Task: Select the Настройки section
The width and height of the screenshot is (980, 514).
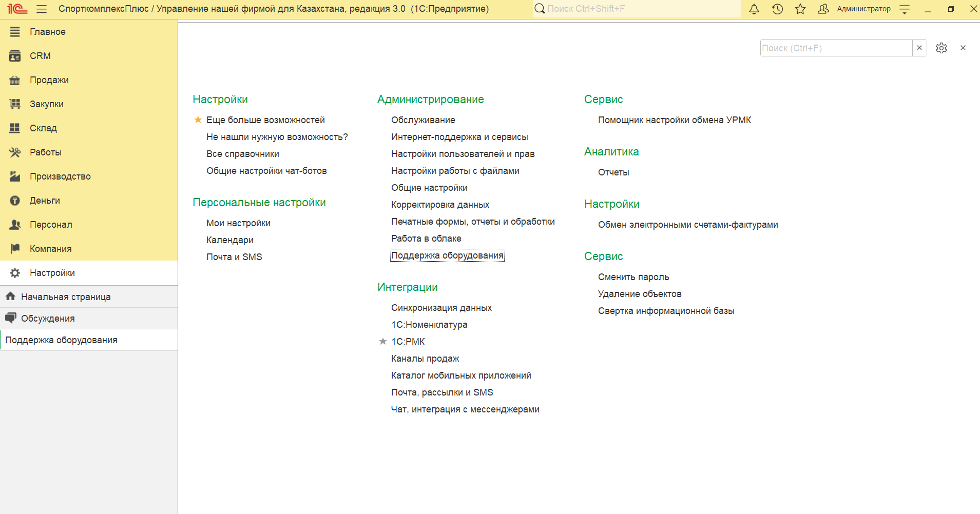Action: [x=89, y=273]
